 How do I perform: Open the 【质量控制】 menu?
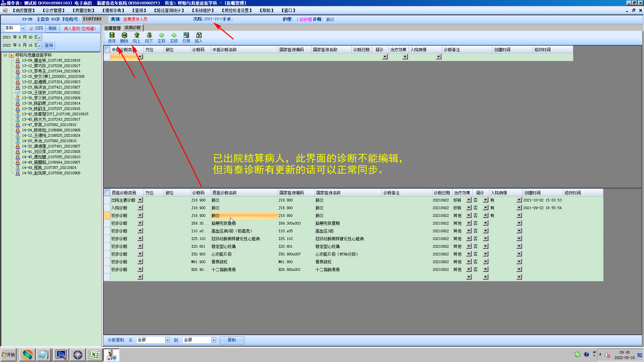pyautogui.click(x=84, y=10)
